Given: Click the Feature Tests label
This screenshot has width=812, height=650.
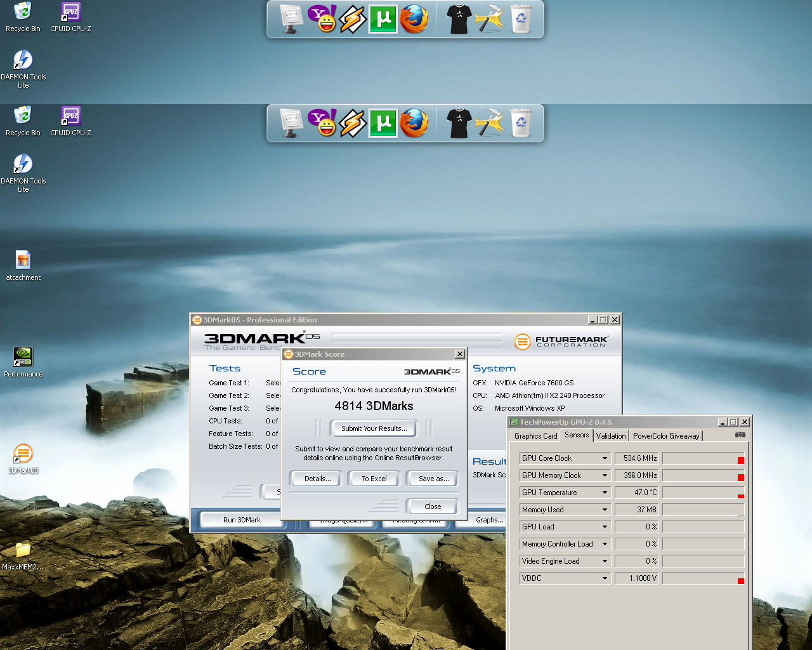Looking at the screenshot, I should pos(231,434).
